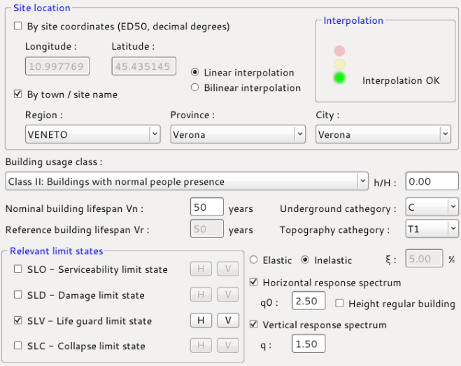Toggle Height regular building checkbox
Screen dimensions: 461x366
pos(340,303)
